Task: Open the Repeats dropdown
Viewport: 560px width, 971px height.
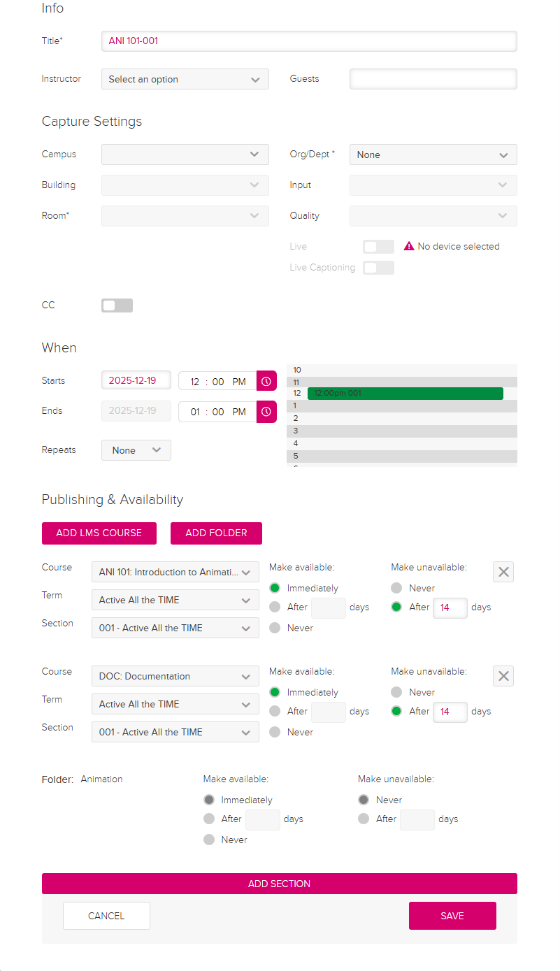Action: pos(136,450)
